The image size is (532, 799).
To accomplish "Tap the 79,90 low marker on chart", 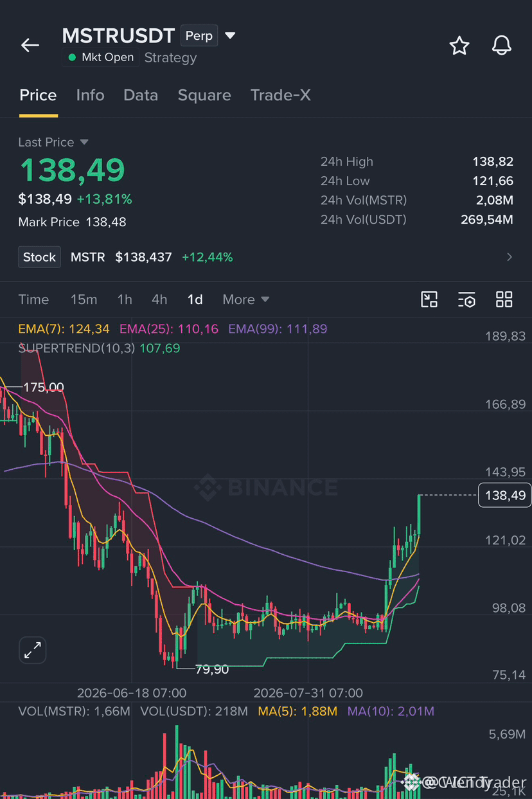I will tap(212, 669).
